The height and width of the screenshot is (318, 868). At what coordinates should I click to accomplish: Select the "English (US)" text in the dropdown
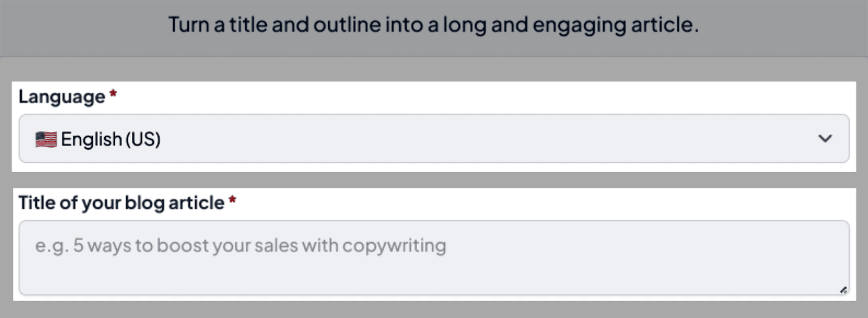pyautogui.click(x=111, y=139)
